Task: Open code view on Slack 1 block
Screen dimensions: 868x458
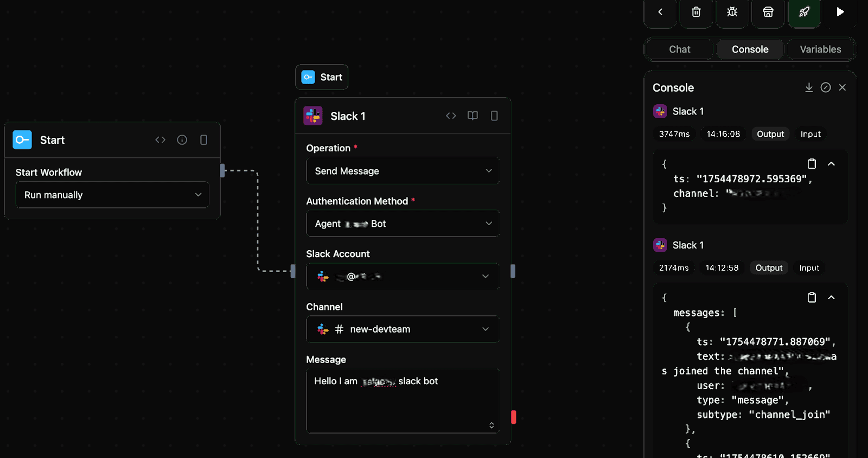Action: [451, 116]
